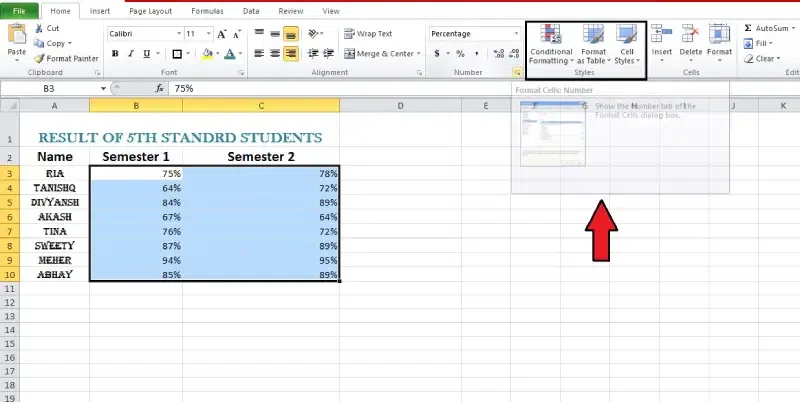Switch to the Formulas tab
Screen dimensions: 800x402
(207, 11)
